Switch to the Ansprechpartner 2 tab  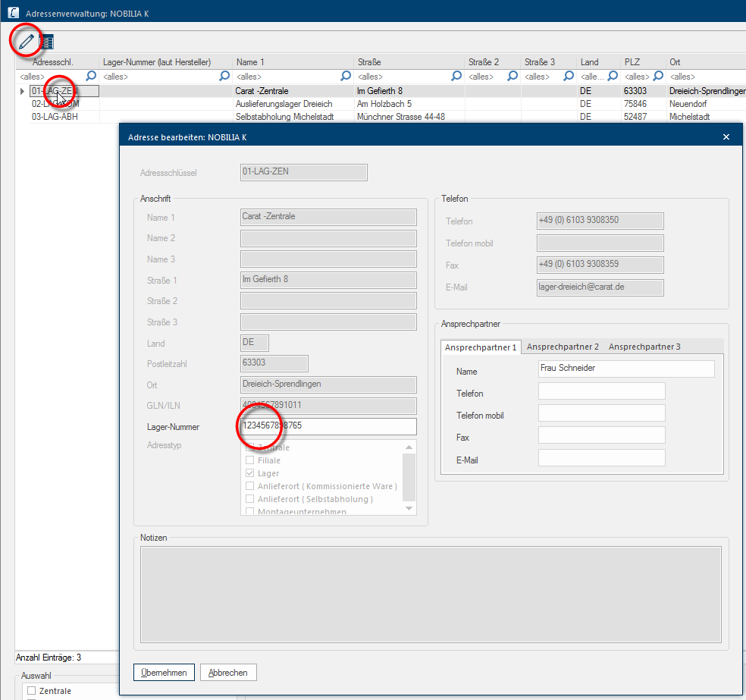point(563,347)
